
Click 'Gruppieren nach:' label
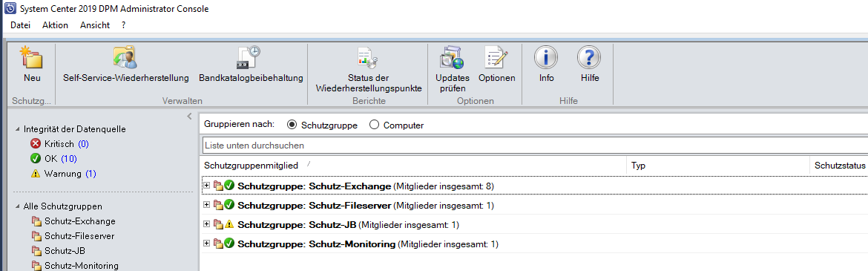tap(239, 124)
